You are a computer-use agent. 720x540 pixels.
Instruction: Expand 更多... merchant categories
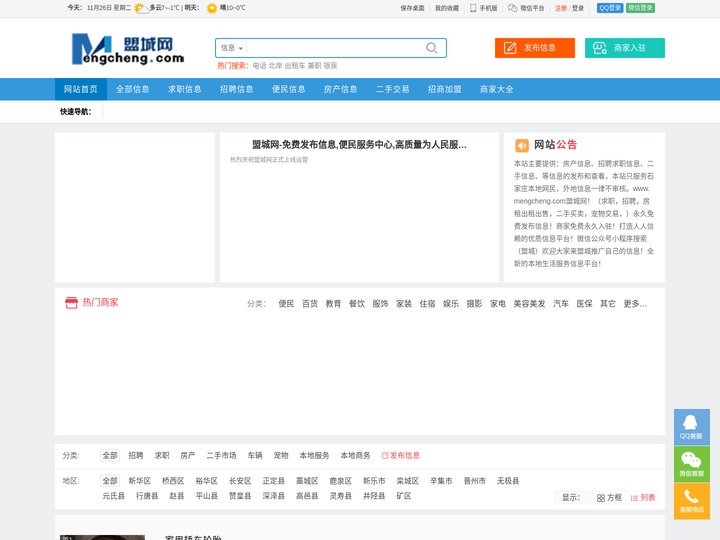(x=635, y=304)
